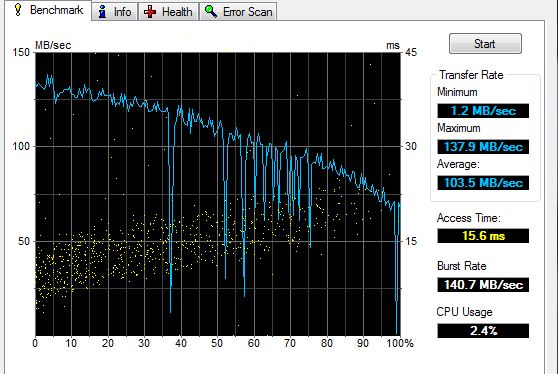Click the Minimum label
Screen dimensions: 558x374
(x=457, y=92)
